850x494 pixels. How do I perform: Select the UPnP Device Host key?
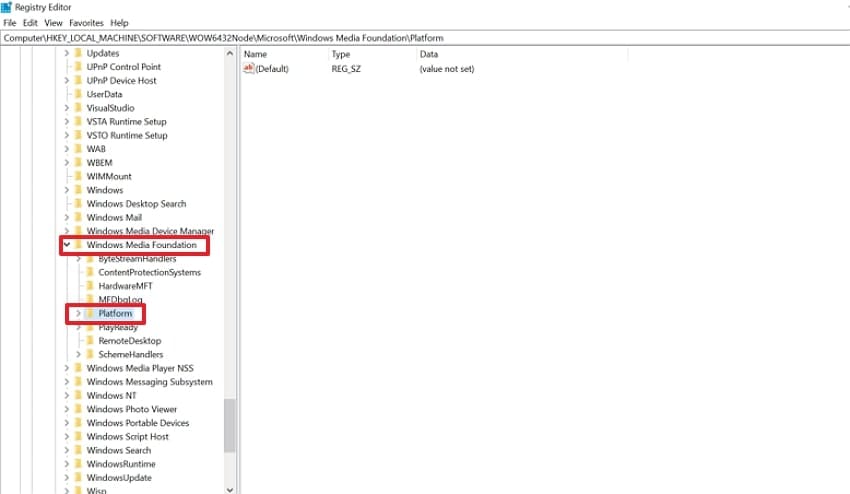[121, 80]
